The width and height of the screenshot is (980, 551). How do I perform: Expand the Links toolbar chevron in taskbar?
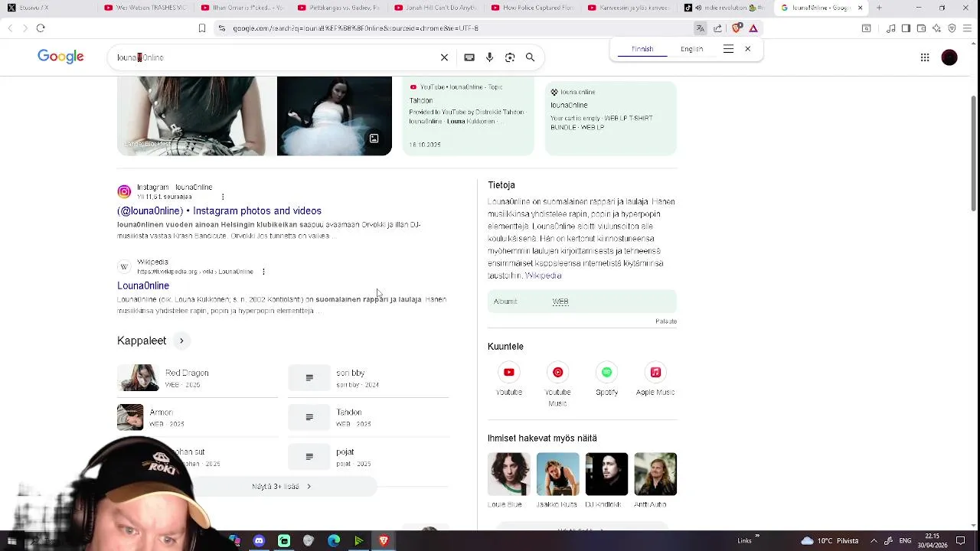point(757,536)
